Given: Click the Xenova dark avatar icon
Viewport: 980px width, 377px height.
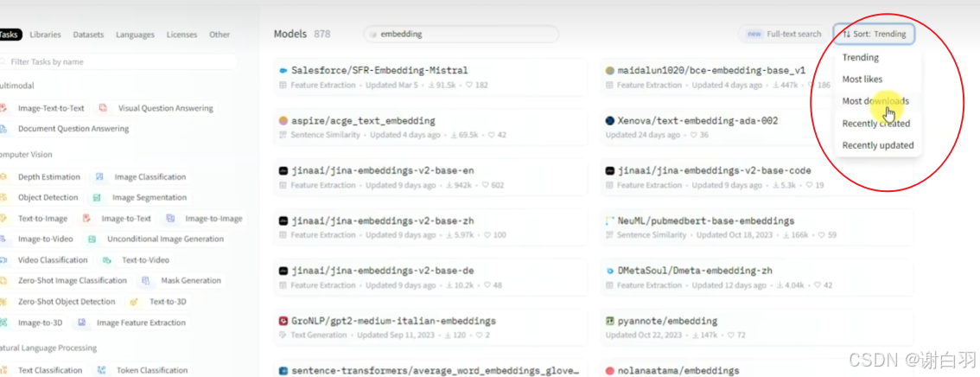Looking at the screenshot, I should click(x=610, y=121).
